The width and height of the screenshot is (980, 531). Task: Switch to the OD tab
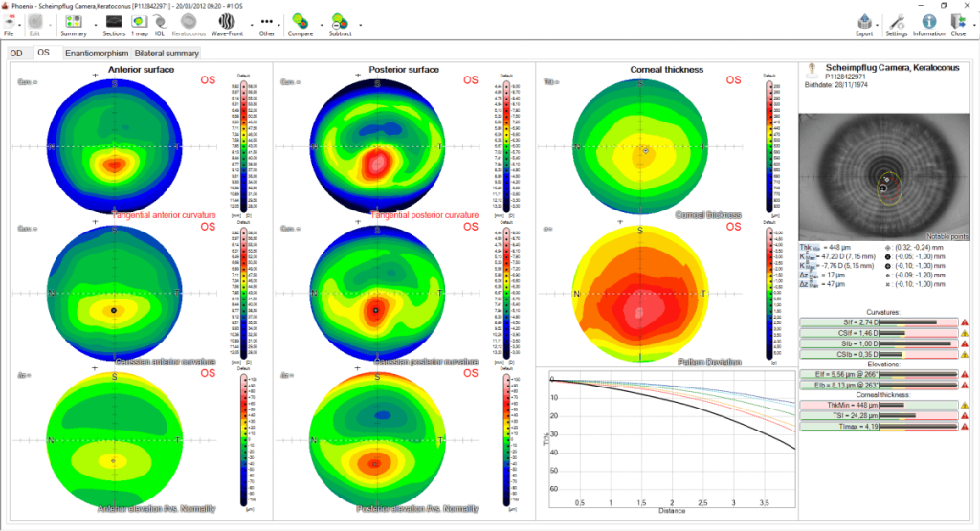pyautogui.click(x=16, y=54)
